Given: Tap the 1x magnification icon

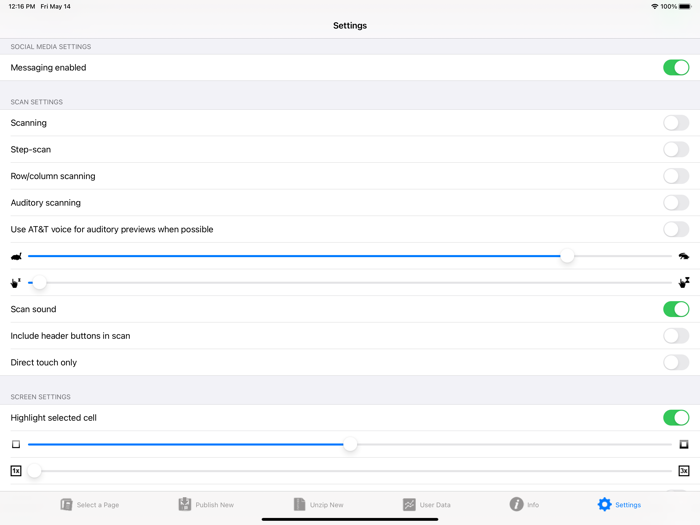Looking at the screenshot, I should (x=16, y=471).
